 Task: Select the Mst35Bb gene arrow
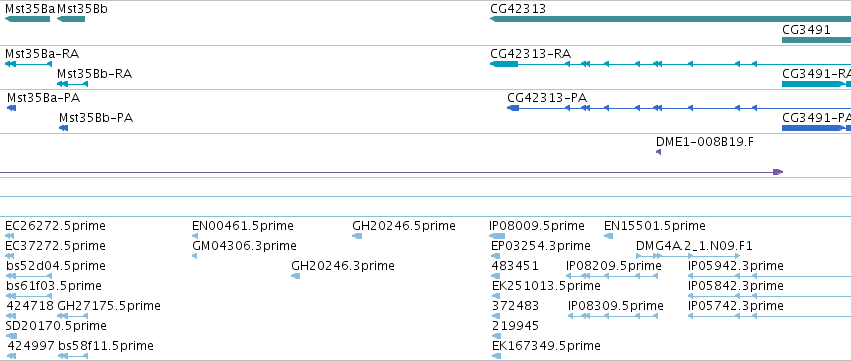(71, 19)
